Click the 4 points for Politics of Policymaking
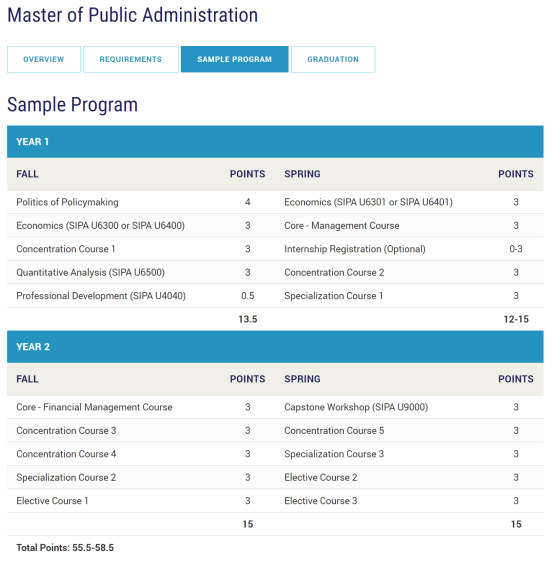Image resolution: width=554 pixels, height=565 pixels. pos(248,202)
